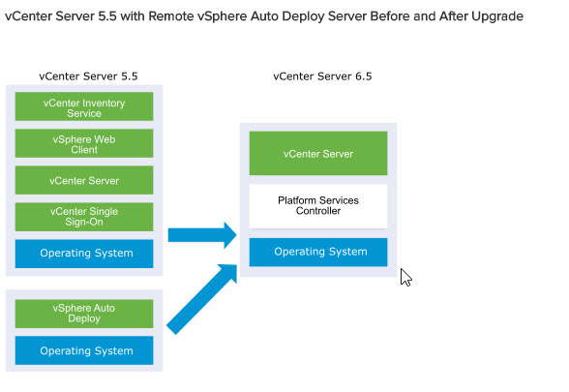This screenshot has height=392, width=569.
Task: Click Operating System in the 6.5 stack
Action: 318,253
